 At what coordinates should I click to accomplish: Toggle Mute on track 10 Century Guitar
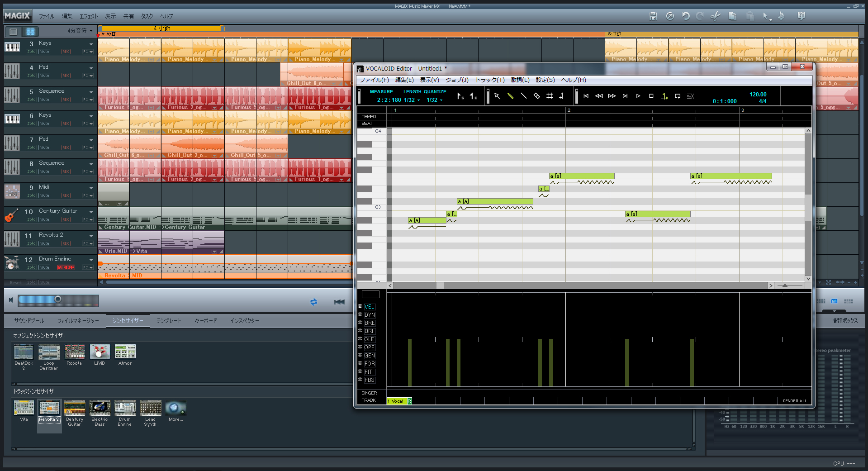click(x=44, y=219)
